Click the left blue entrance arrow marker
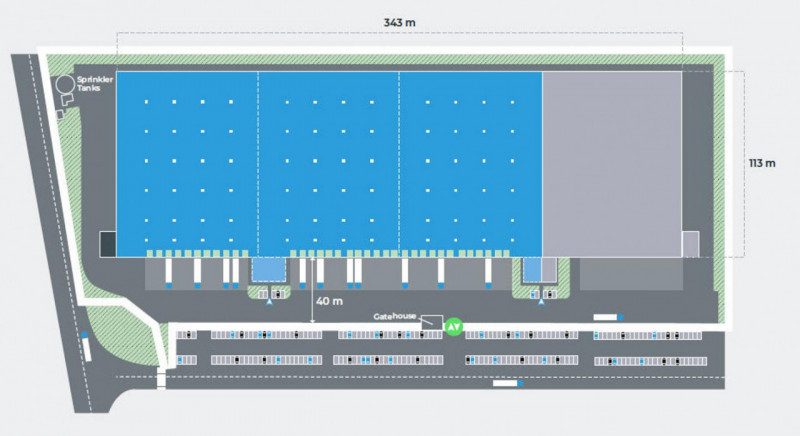This screenshot has height=436, width=800. click(x=268, y=303)
